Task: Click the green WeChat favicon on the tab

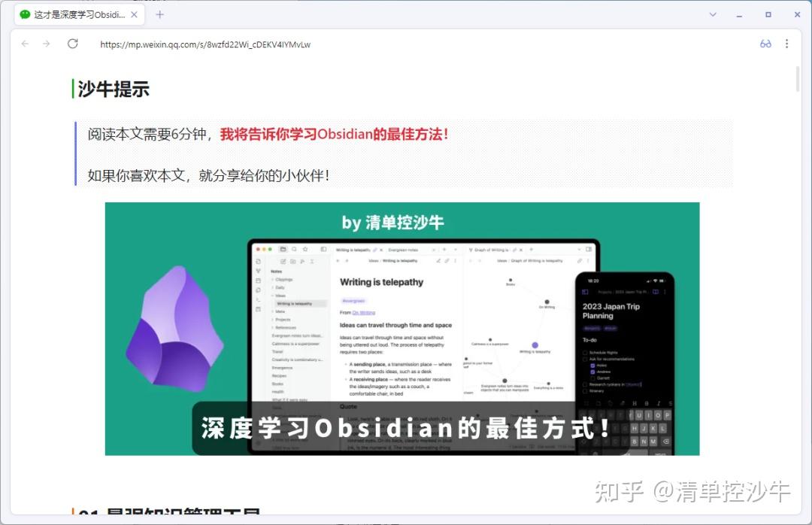Action: tap(26, 14)
